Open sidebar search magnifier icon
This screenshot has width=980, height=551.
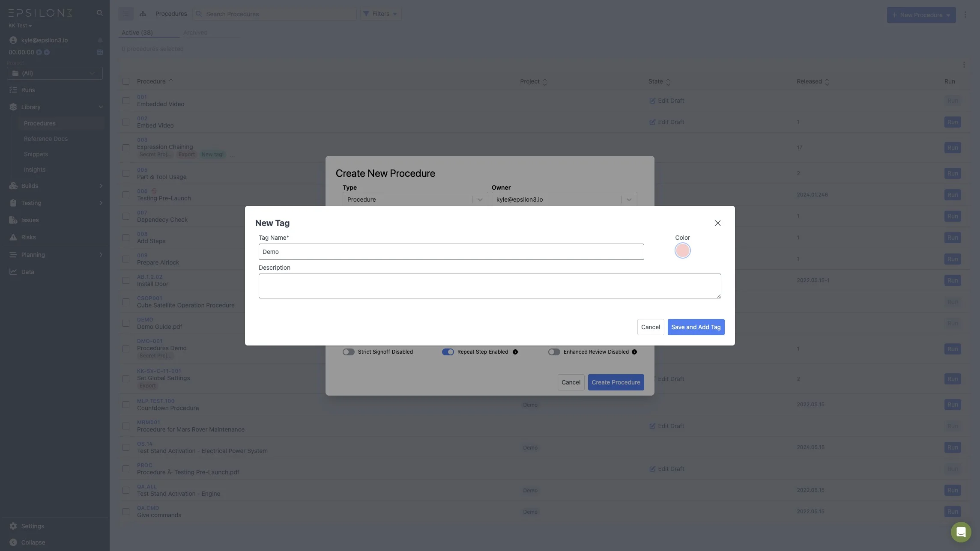click(99, 13)
